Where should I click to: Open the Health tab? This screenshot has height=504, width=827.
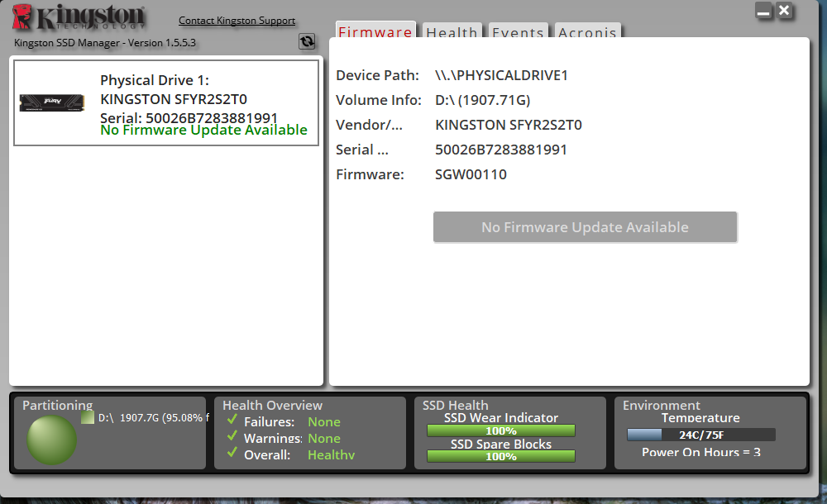click(452, 32)
